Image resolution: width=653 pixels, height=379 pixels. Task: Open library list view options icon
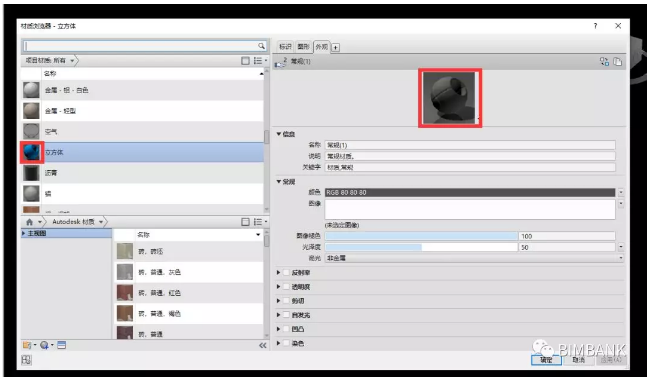point(259,222)
